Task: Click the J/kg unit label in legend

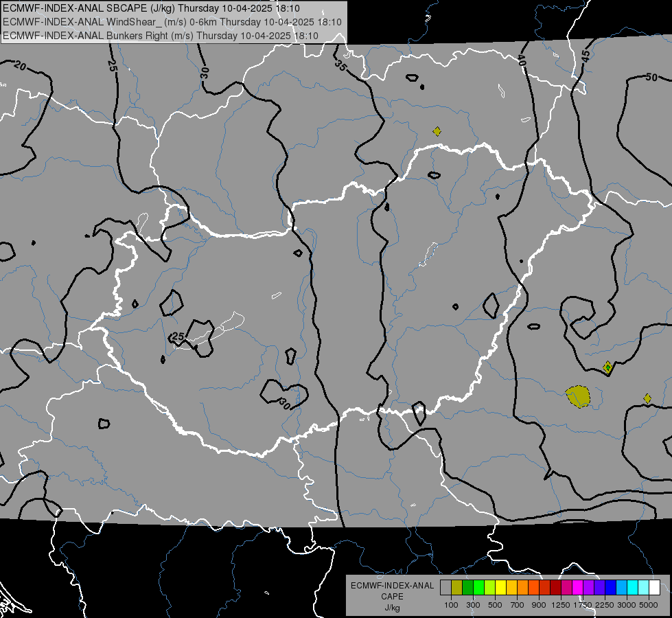Action: [x=392, y=608]
